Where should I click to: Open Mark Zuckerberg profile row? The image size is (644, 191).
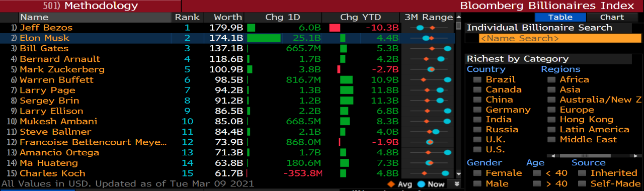point(227,69)
